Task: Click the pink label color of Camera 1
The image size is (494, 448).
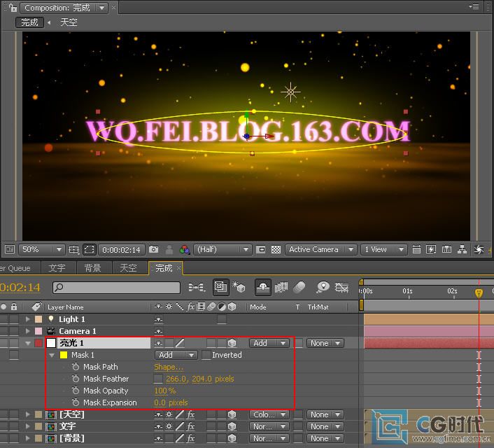Action: 38,331
